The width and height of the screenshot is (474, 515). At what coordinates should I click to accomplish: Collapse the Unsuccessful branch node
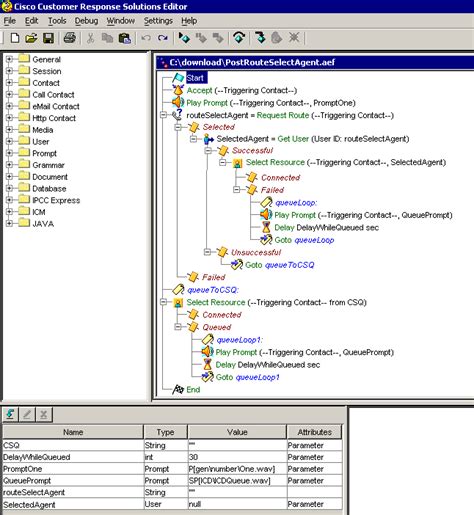pos(207,252)
